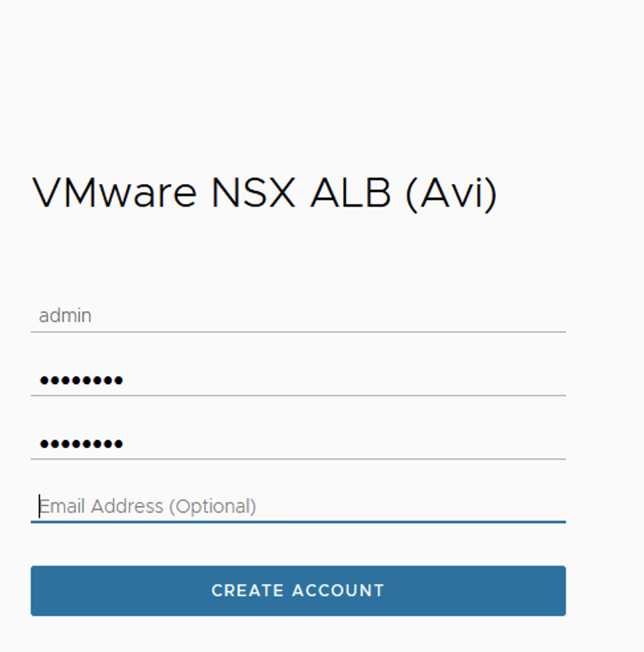
Task: Click the Email Address (Optional) field
Action: tap(298, 506)
